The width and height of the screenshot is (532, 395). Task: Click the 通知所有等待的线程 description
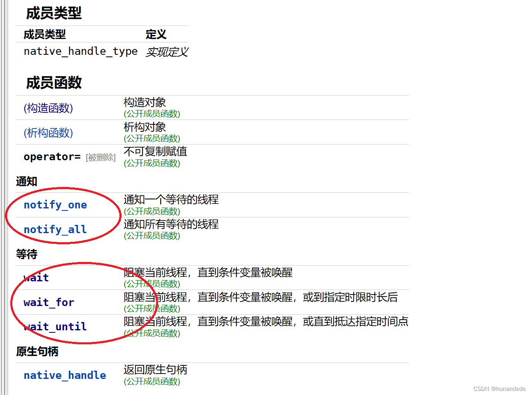coord(171,224)
